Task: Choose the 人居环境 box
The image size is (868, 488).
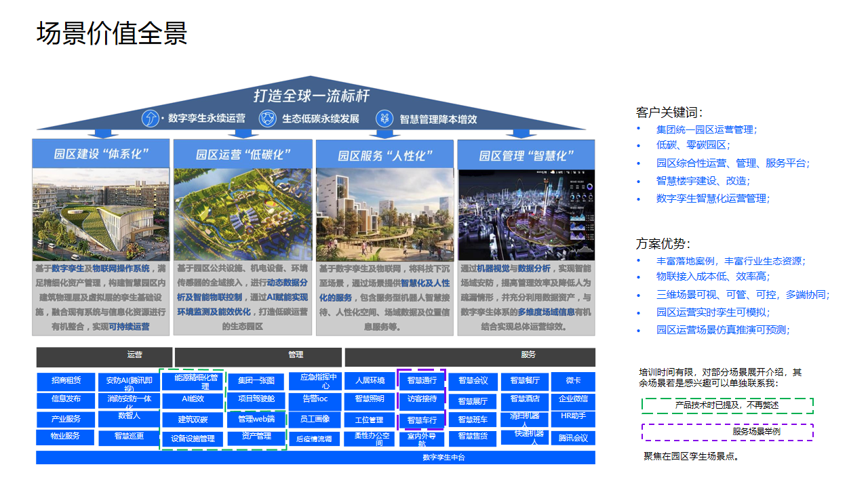Action: click(x=370, y=381)
